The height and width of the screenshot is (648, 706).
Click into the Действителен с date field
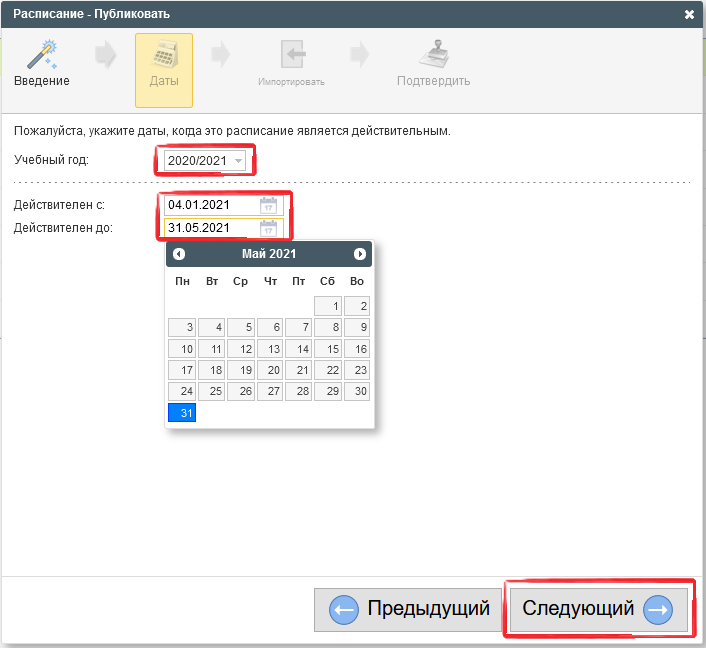click(211, 205)
